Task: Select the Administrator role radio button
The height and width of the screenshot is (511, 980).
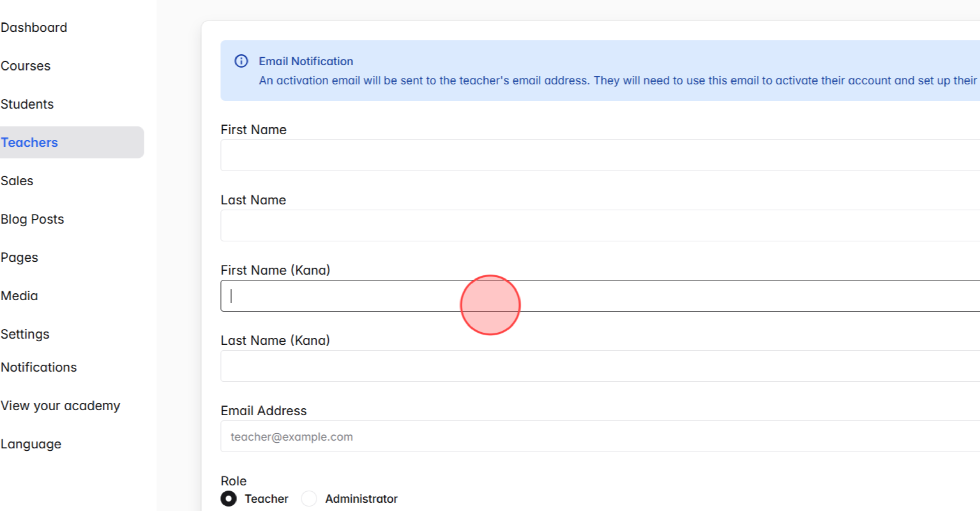Action: pos(309,499)
